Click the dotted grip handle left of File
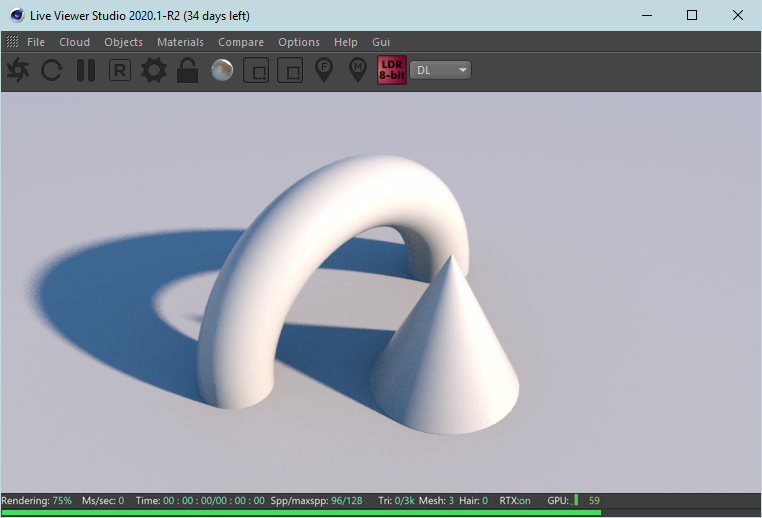 (12, 42)
